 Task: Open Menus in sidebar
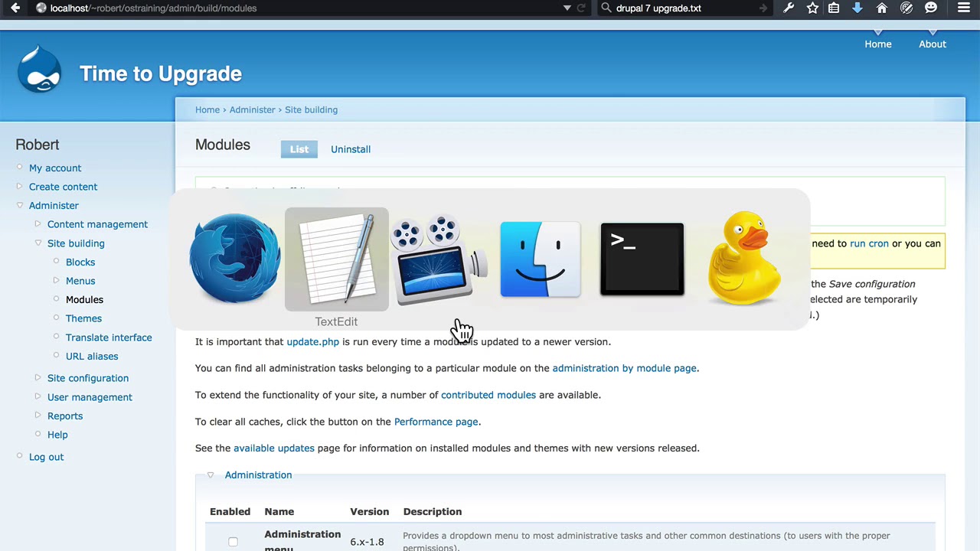pyautogui.click(x=80, y=281)
